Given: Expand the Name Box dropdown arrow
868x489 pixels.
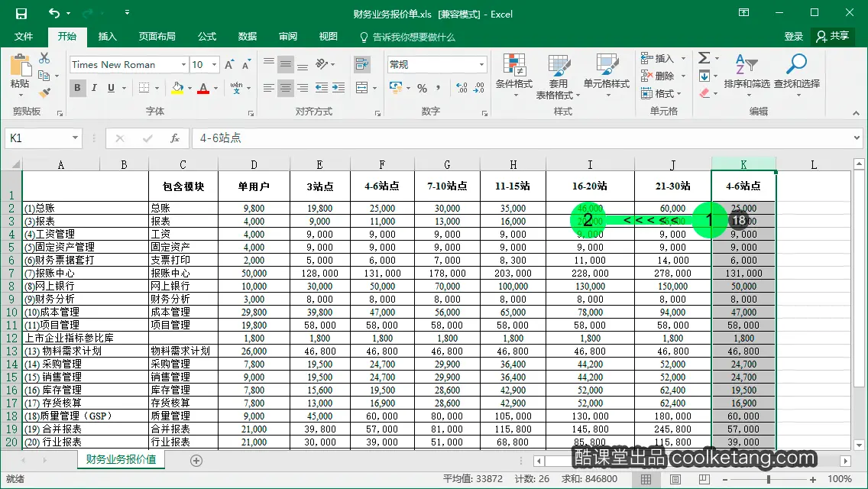Looking at the screenshot, I should pyautogui.click(x=75, y=138).
